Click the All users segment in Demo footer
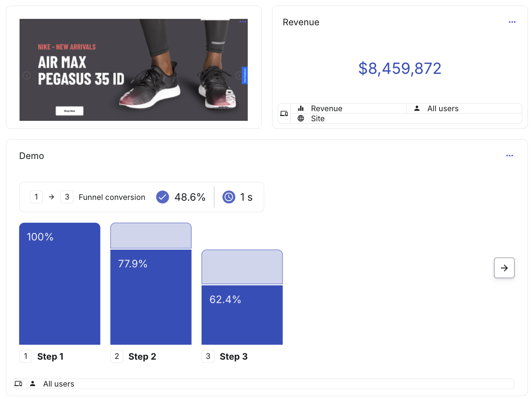Image resolution: width=532 pixels, height=399 pixels. click(x=52, y=384)
